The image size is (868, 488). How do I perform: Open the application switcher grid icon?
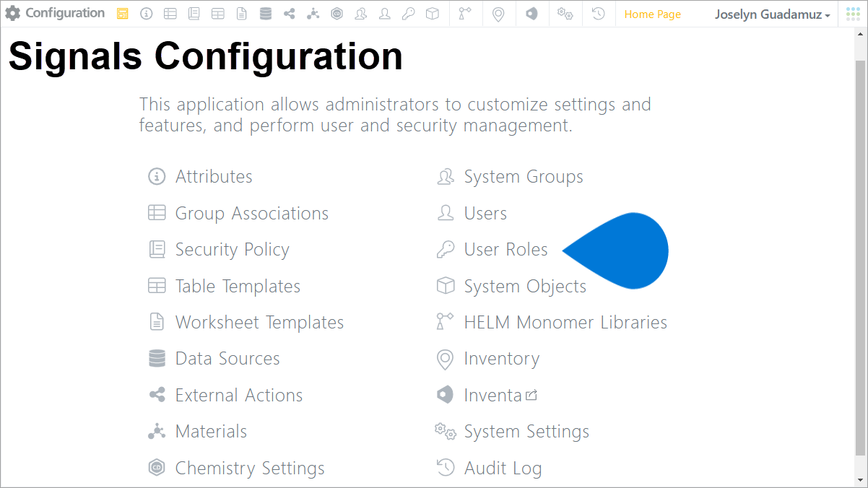853,14
